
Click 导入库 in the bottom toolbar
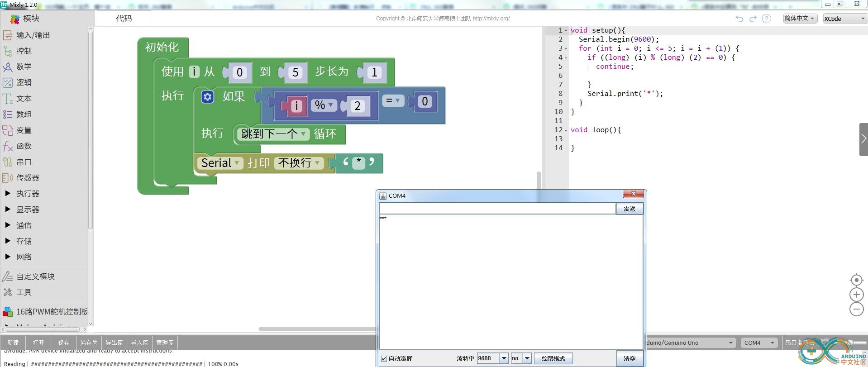pyautogui.click(x=140, y=343)
